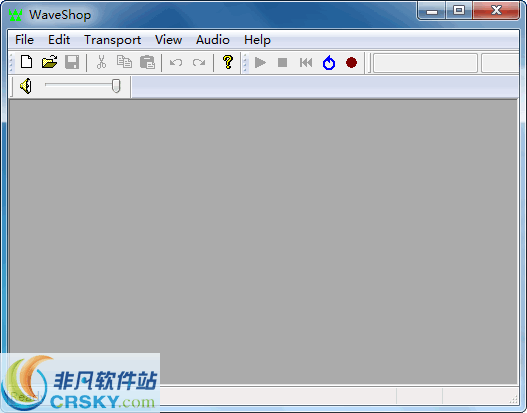
Task: Open a file using the folder icon
Action: tap(49, 62)
